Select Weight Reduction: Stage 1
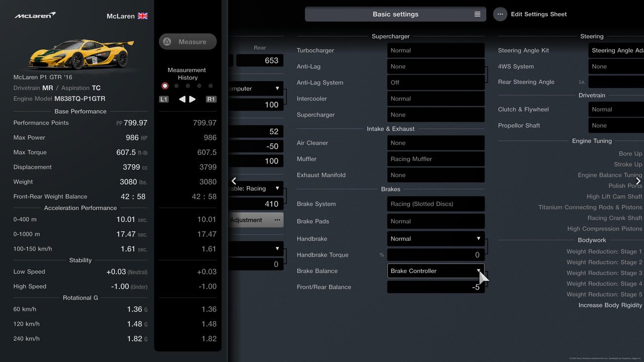644x362 pixels. click(604, 251)
